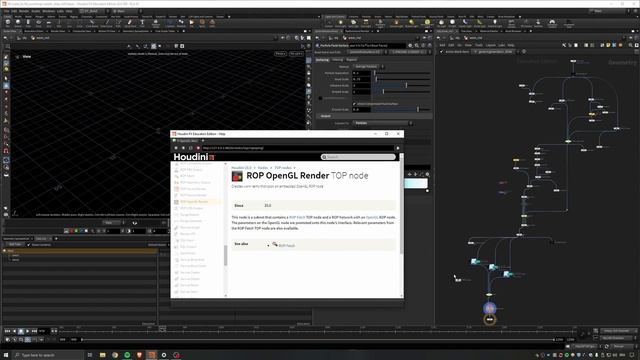Open the File menu

[7, 11]
